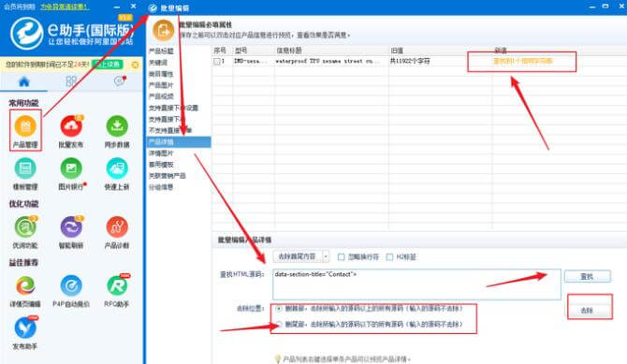Expand the 去除首尾内容 dropdown arrow

point(326,256)
